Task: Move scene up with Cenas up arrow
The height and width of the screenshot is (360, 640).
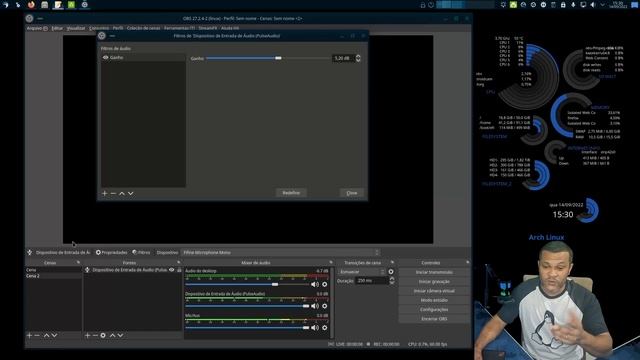Action: 46,335
